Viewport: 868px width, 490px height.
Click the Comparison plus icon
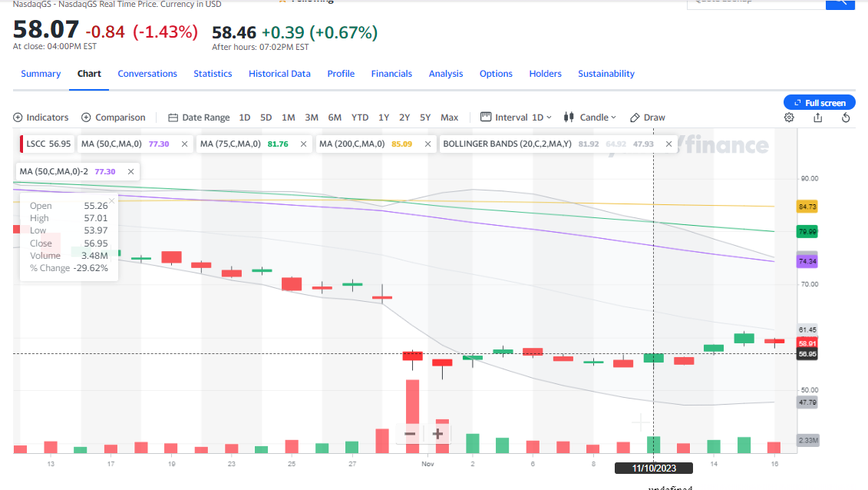(x=87, y=118)
